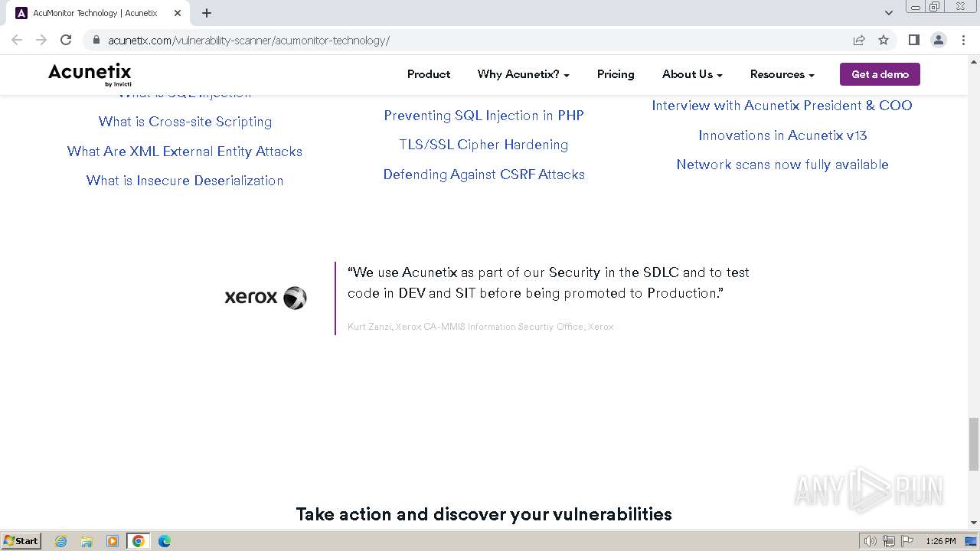Open the Chrome profile avatar

coord(938,40)
